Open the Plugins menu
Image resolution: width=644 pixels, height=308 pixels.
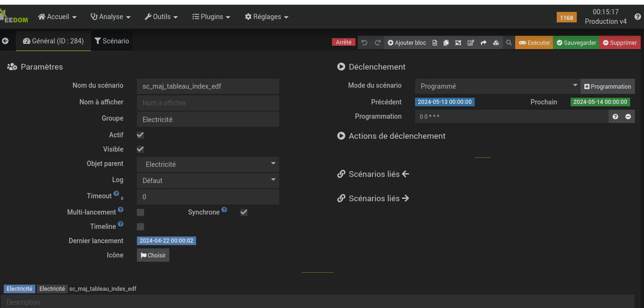pos(211,17)
